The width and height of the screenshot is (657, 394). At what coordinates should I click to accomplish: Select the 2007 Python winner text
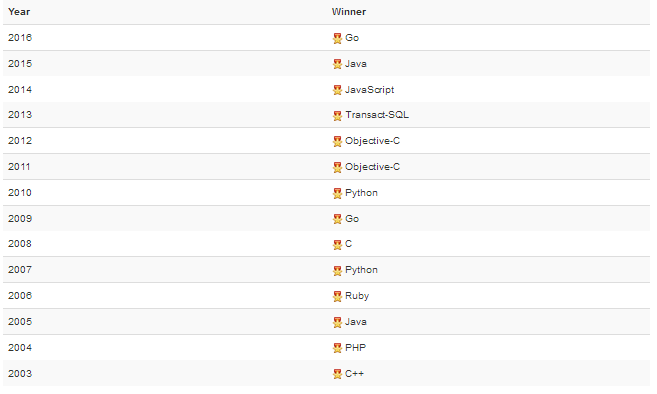point(361,270)
